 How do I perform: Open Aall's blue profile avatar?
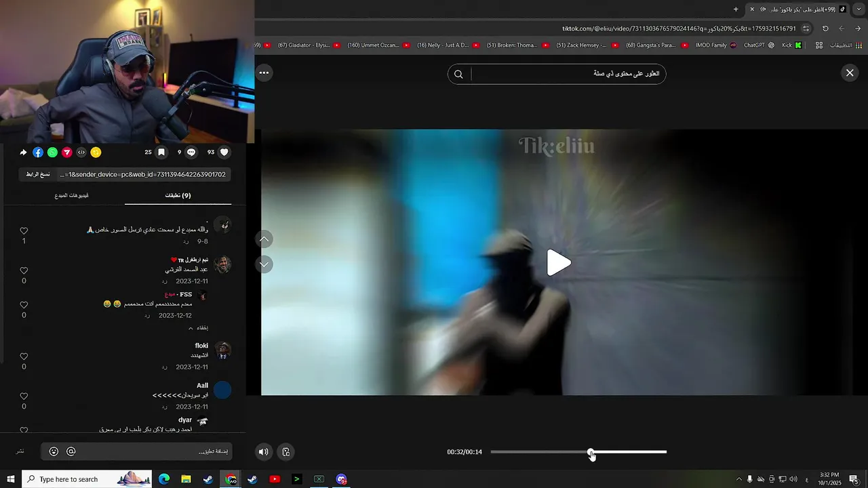[222, 390]
